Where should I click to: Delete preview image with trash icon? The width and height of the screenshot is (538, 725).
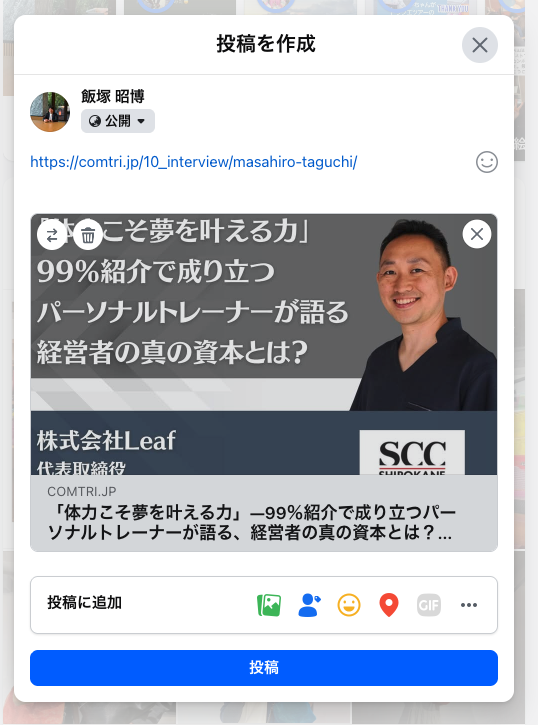click(88, 235)
